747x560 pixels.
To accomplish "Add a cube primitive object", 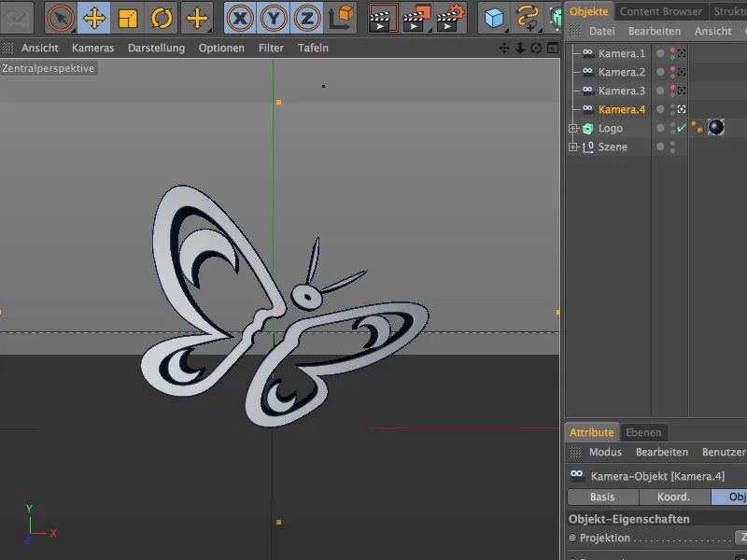I will tap(494, 18).
